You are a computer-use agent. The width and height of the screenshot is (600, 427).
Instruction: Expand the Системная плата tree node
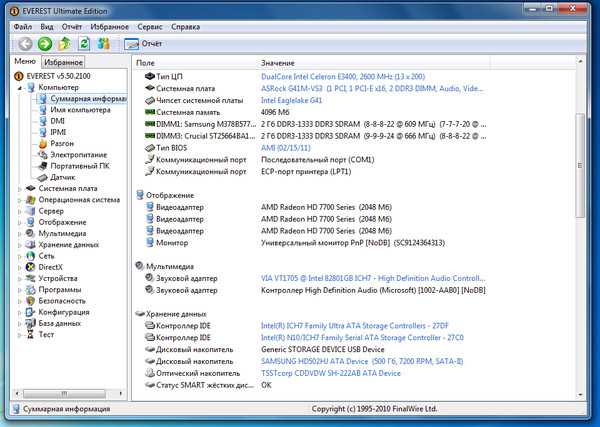coord(21,188)
